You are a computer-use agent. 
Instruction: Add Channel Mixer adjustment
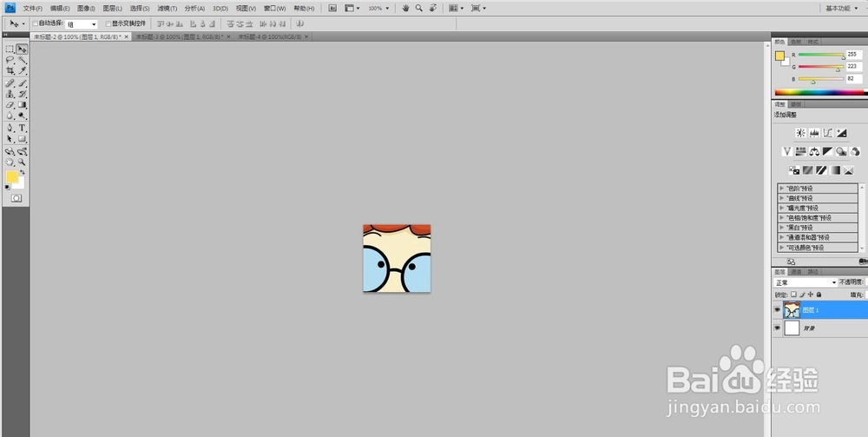coord(855,151)
